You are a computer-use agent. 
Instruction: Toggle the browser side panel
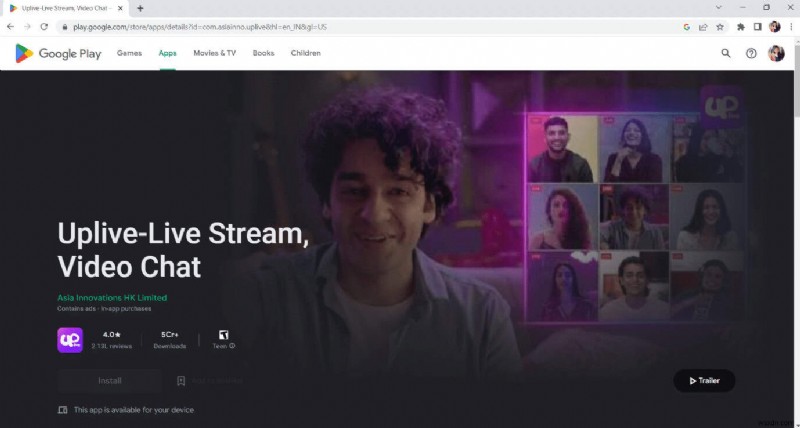point(758,27)
